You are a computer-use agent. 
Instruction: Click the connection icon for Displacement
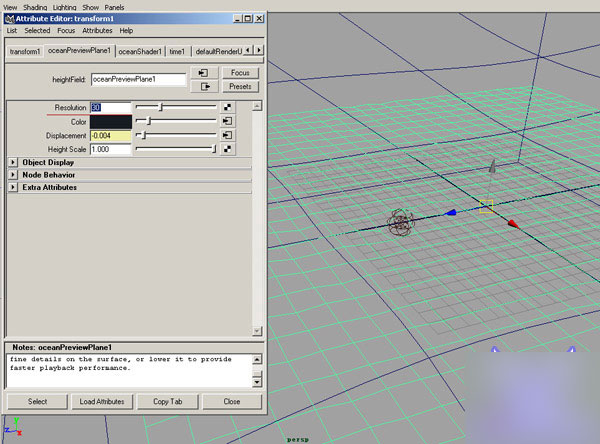point(227,135)
